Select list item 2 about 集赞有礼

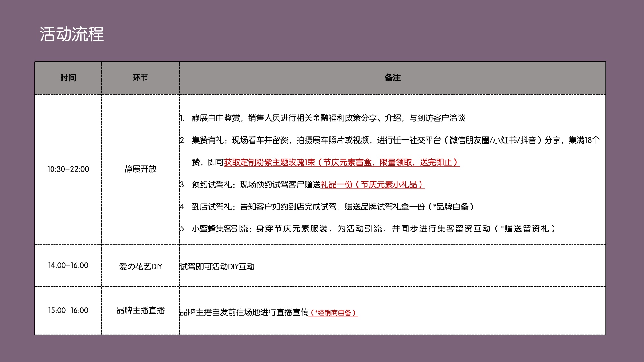tap(386, 140)
